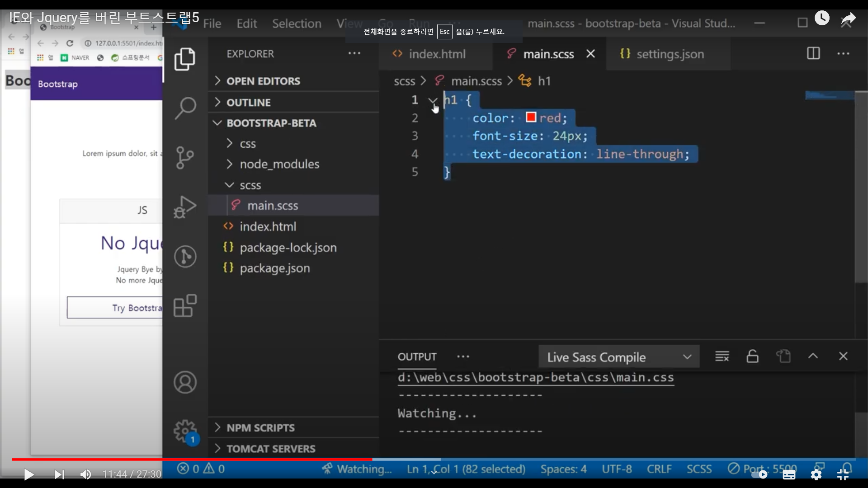This screenshot has width=868, height=488.
Task: Open main.scss in the explorer tree
Action: pos(293,206)
